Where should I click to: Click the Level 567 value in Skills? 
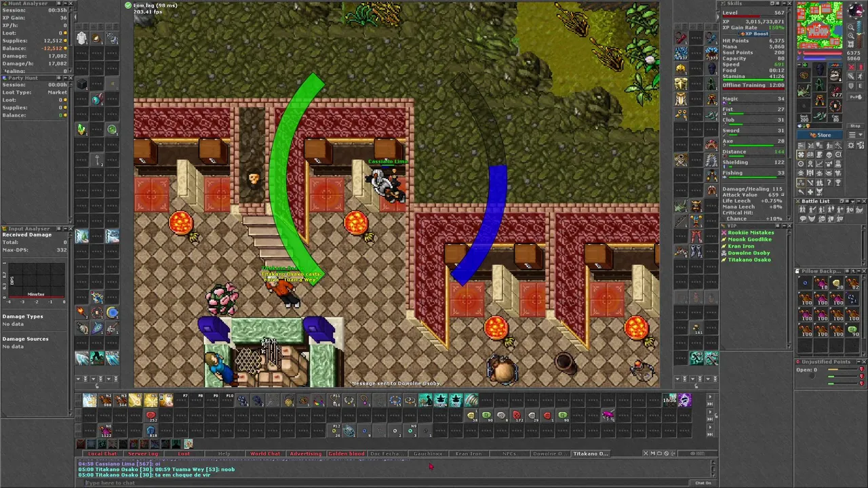pyautogui.click(x=779, y=13)
